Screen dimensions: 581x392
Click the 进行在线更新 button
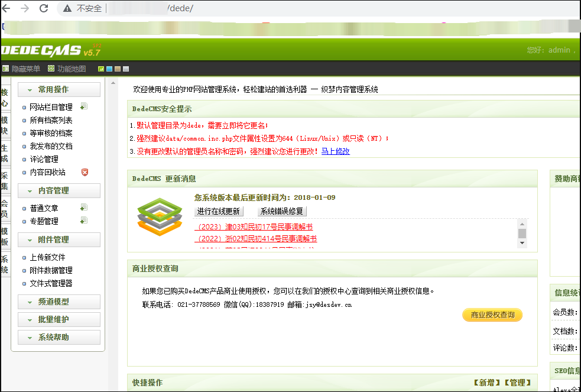tap(219, 211)
